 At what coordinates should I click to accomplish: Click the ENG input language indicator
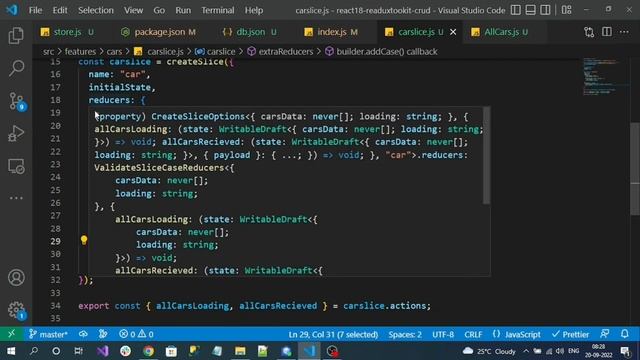point(573,351)
